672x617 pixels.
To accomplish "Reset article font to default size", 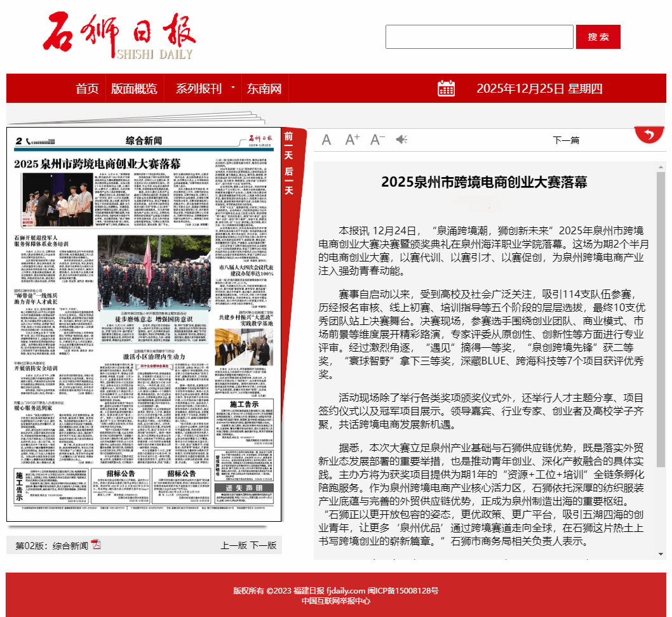I will coord(326,140).
